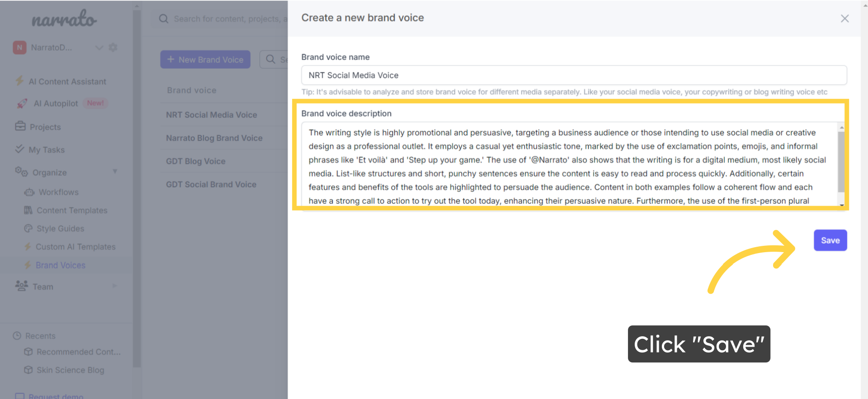Open AI Autopilot
This screenshot has height=399, width=868.
click(56, 103)
